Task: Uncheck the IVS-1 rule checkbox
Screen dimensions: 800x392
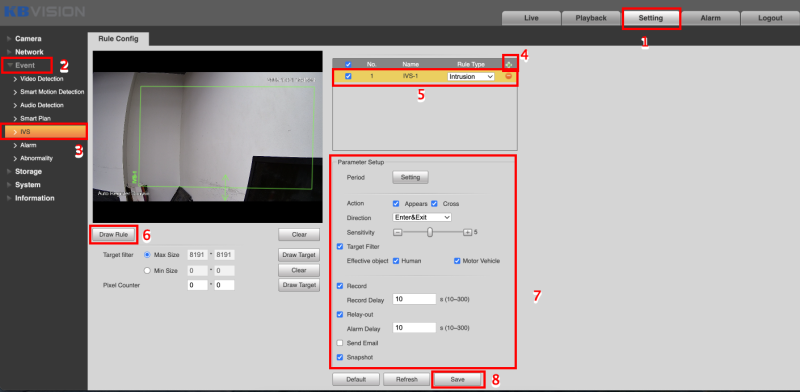Action: pyautogui.click(x=348, y=76)
